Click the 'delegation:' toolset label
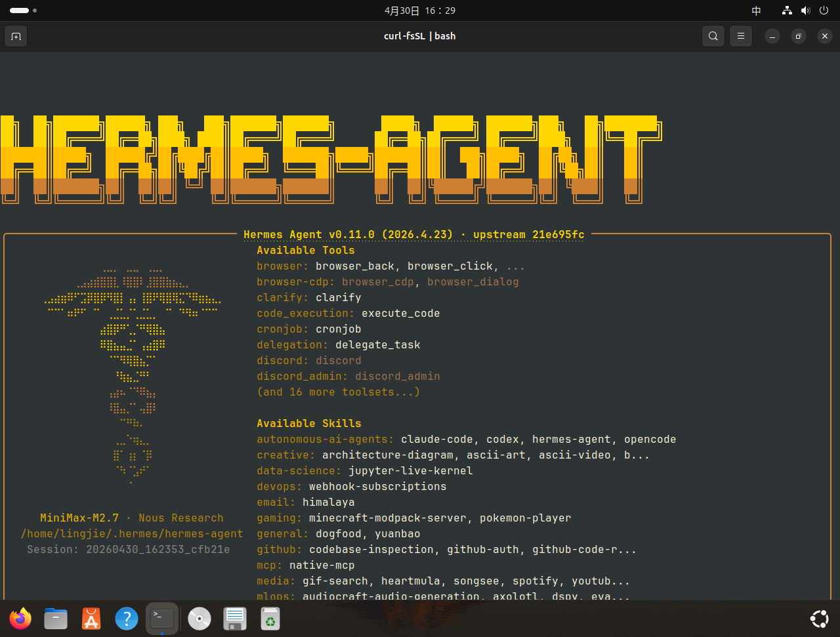 (293, 344)
